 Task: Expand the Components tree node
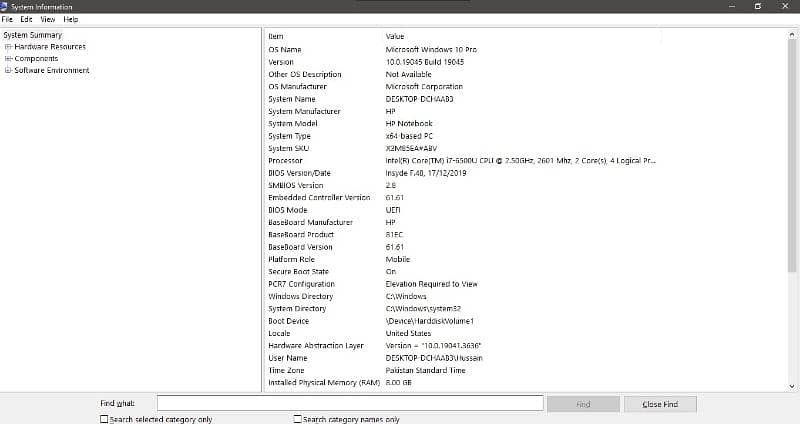click(8, 59)
